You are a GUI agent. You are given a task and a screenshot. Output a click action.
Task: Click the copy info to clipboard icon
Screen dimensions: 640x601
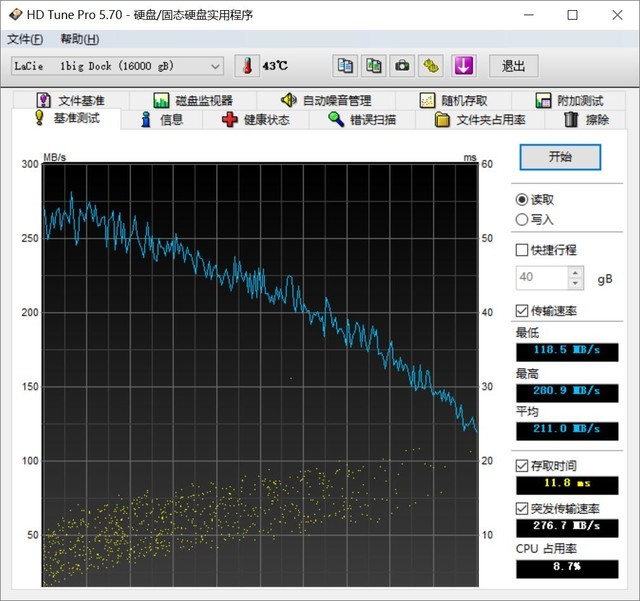345,66
